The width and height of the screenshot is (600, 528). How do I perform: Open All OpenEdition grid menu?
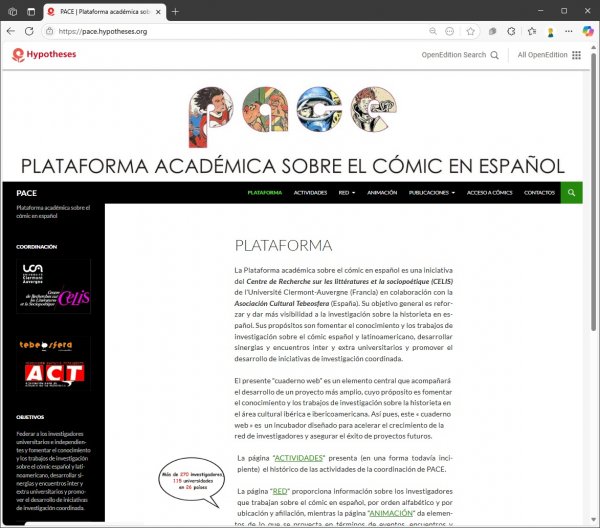pyautogui.click(x=549, y=55)
